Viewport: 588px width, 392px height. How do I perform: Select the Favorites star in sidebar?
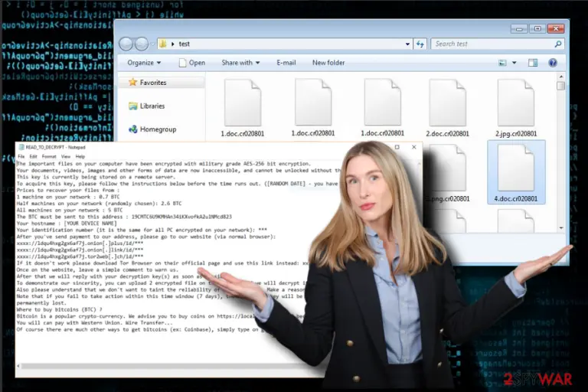point(132,82)
